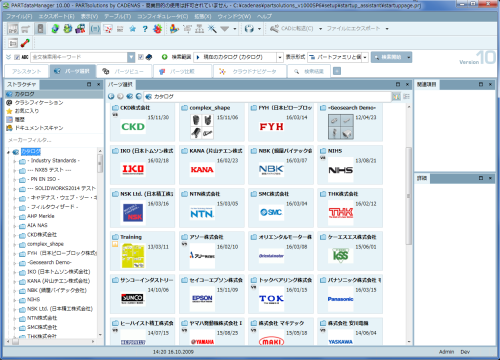
Task: Click the globe icon in the toolbar
Action: (x=249, y=29)
